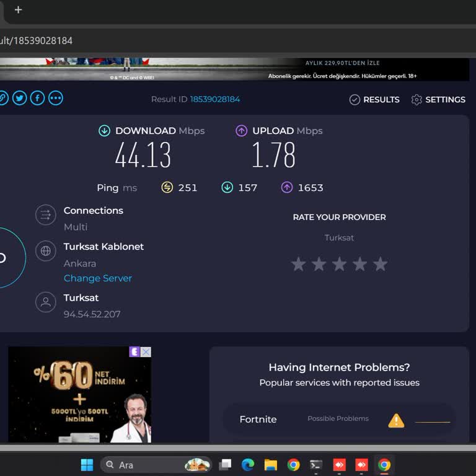Click the settings gear icon
This screenshot has width=476, height=476.
(x=416, y=100)
